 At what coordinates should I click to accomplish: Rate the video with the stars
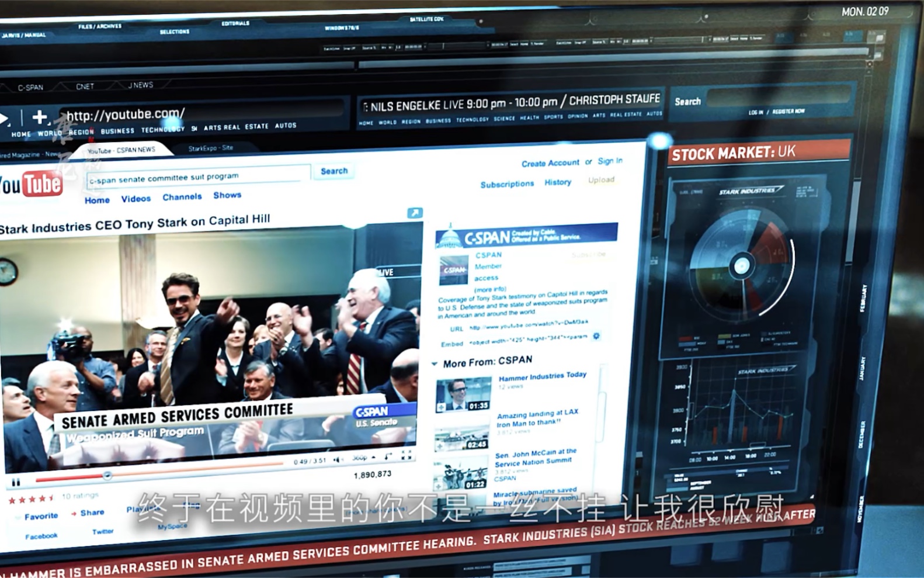31,499
